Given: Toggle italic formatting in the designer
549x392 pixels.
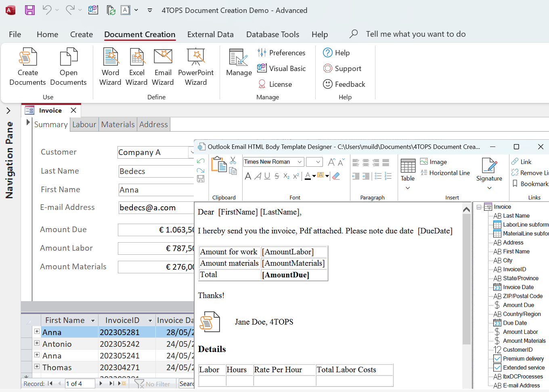Looking at the screenshot, I should point(258,176).
